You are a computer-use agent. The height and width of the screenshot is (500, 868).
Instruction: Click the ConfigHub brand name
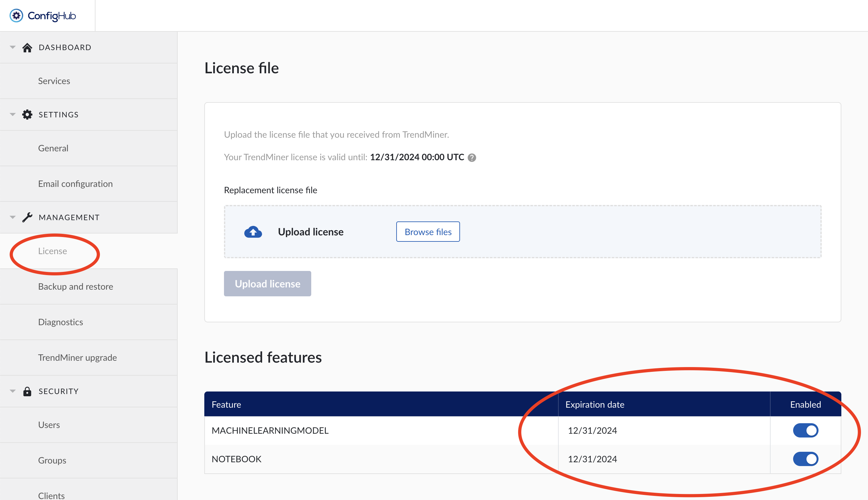(52, 16)
